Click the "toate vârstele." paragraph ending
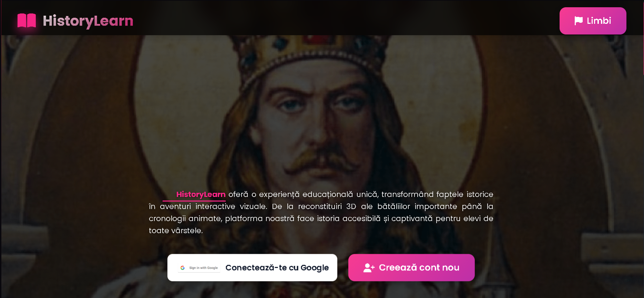The image size is (644, 298). 176,231
